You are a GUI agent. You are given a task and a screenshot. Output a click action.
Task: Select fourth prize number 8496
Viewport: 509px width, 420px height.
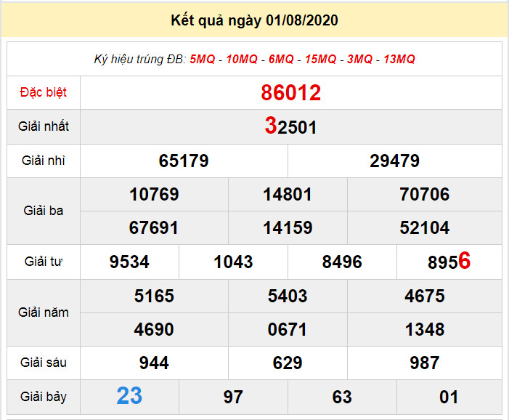pos(342,262)
